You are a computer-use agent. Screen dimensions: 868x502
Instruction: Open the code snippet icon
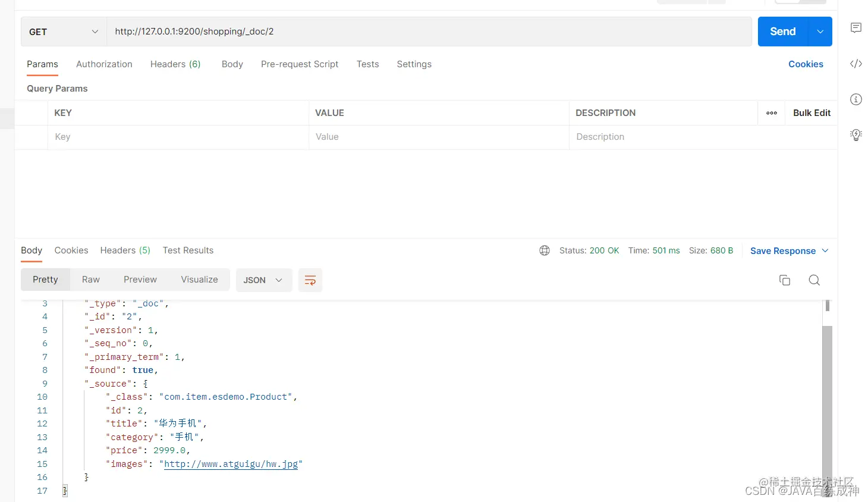pos(856,64)
